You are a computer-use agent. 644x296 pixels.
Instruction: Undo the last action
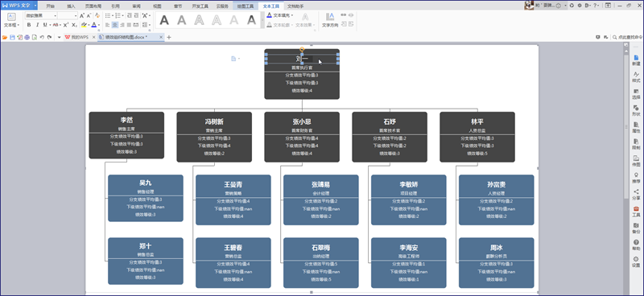click(x=42, y=37)
